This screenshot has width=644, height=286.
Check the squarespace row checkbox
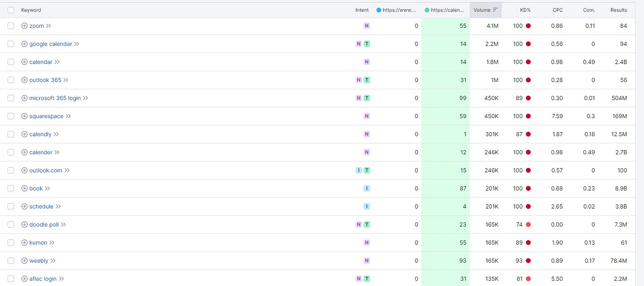11,116
